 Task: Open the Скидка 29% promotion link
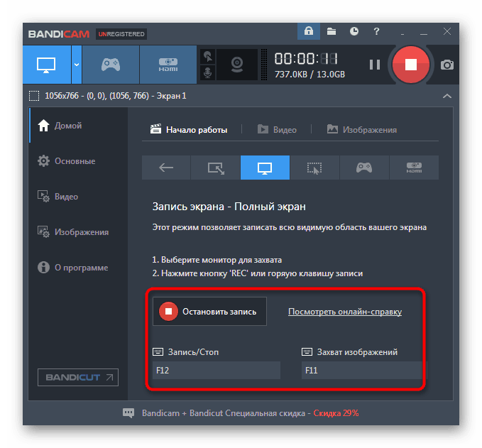point(336,413)
